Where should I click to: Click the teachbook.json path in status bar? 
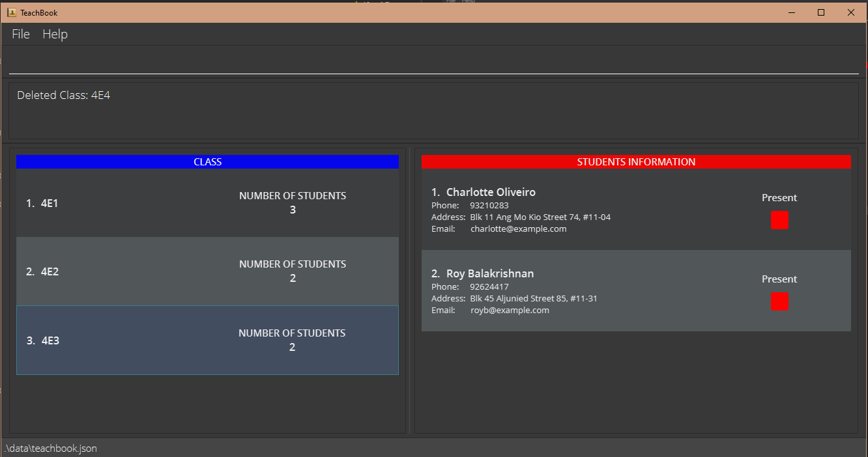[51, 449]
